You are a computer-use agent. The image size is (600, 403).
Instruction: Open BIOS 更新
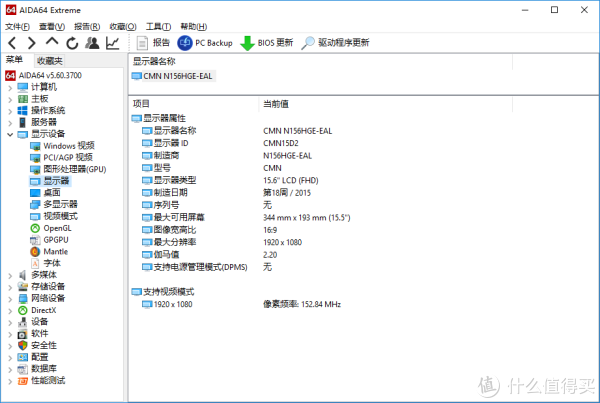click(267, 43)
